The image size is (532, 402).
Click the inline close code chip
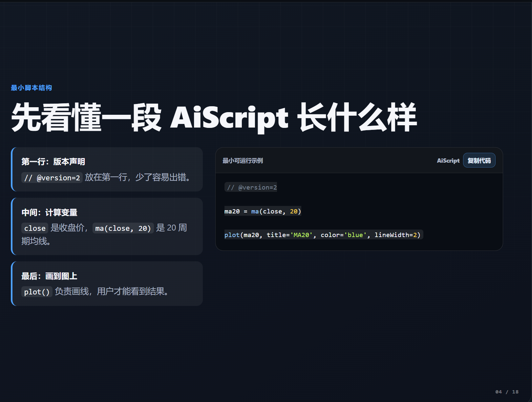point(35,228)
